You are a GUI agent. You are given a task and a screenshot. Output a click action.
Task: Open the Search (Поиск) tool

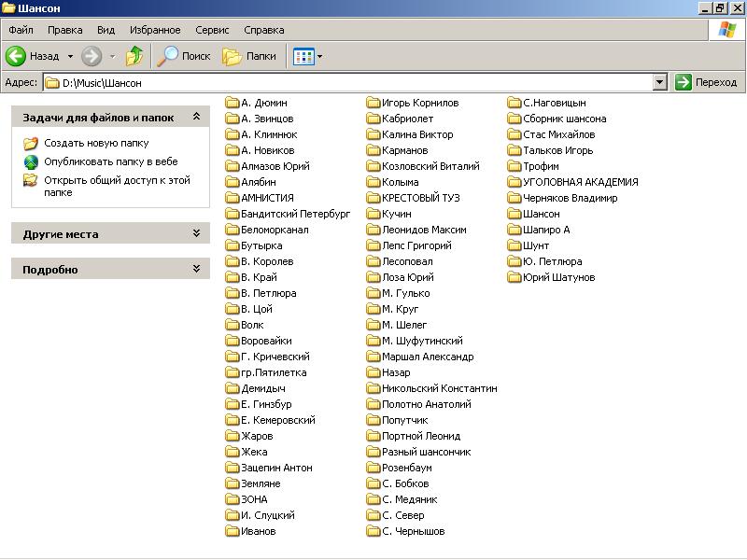pos(184,56)
